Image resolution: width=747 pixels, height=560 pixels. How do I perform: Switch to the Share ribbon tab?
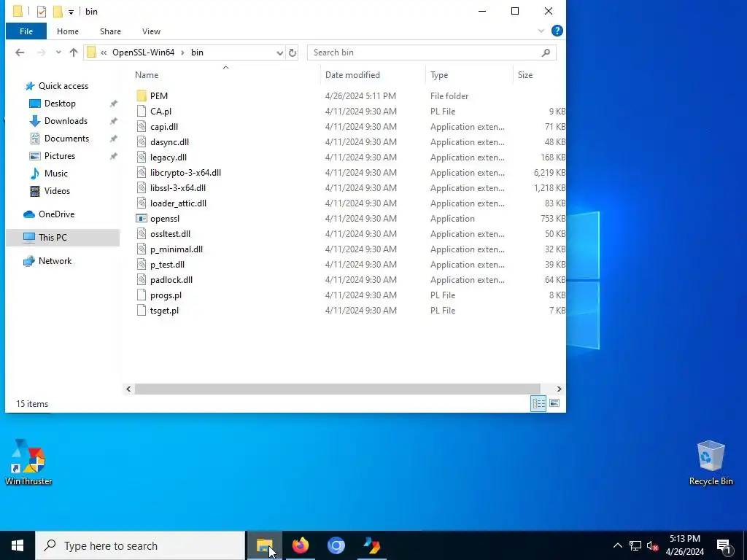(x=110, y=31)
